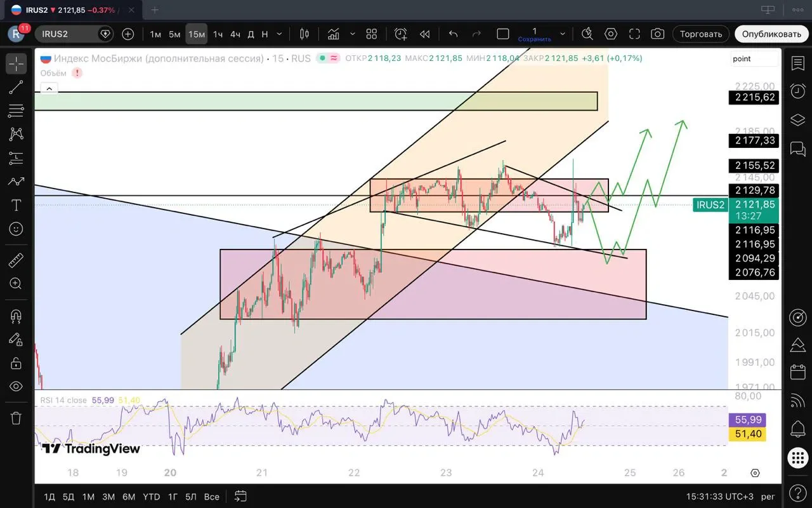Image resolution: width=812 pixels, height=508 pixels.
Task: Select the ruler measure tool
Action: click(16, 260)
